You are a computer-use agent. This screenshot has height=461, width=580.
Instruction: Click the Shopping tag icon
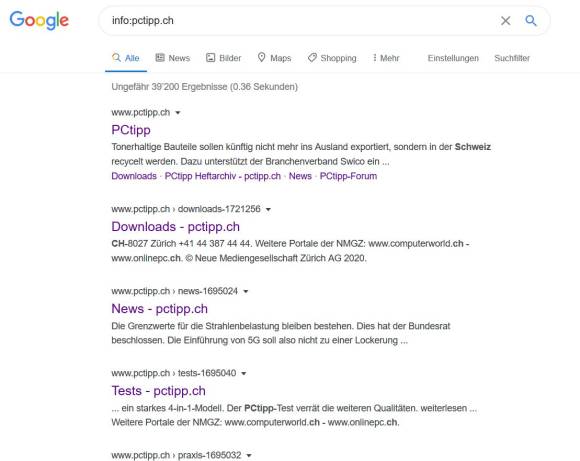click(312, 57)
